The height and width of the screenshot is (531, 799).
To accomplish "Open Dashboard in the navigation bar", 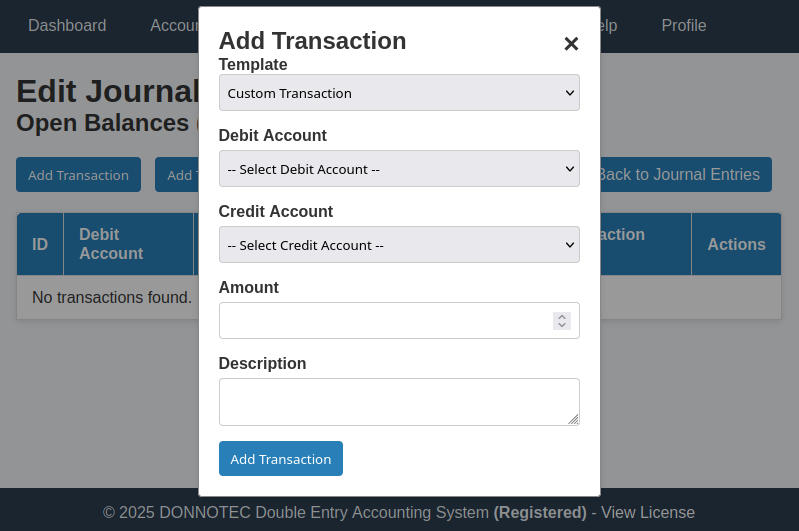I will pyautogui.click(x=67, y=25).
